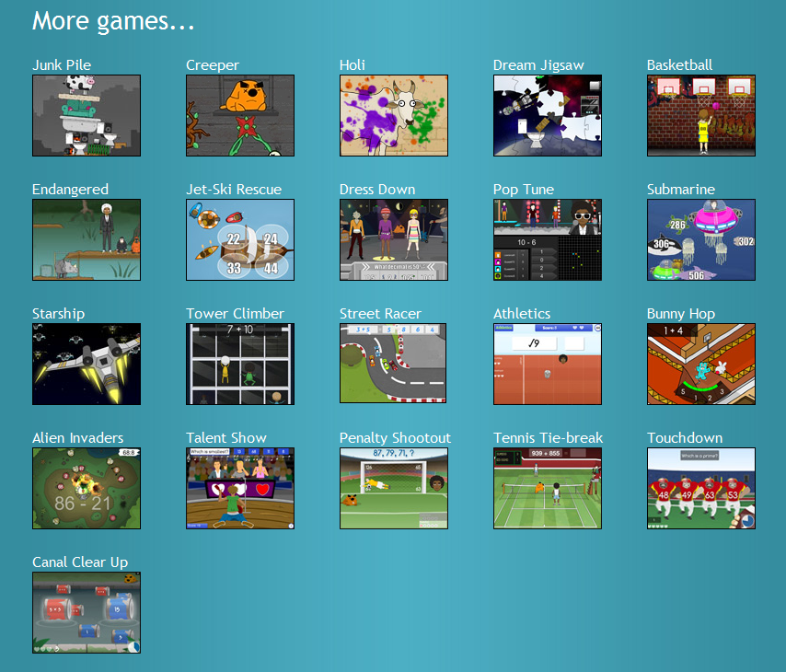Viewport: 786px width, 672px height.
Task: Click the Starship title link
Action: (x=58, y=314)
